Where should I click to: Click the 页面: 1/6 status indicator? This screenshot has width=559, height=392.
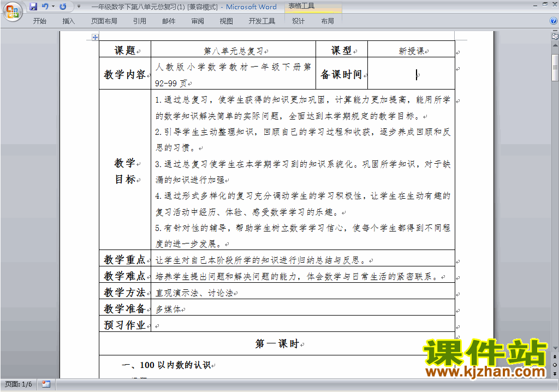click(19, 384)
